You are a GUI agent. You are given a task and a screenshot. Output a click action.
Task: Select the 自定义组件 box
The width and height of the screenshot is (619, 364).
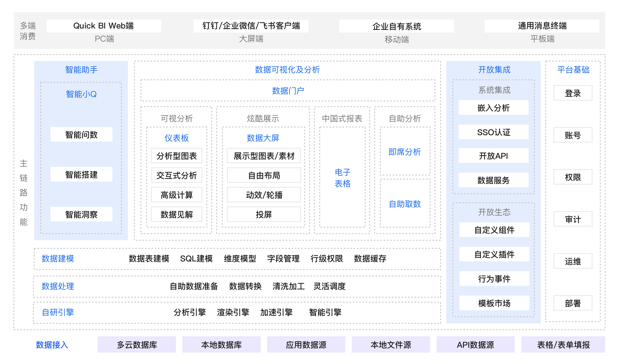pos(494,230)
